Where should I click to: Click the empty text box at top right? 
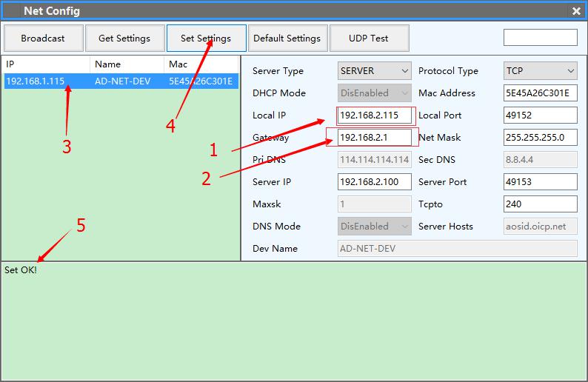[540, 38]
